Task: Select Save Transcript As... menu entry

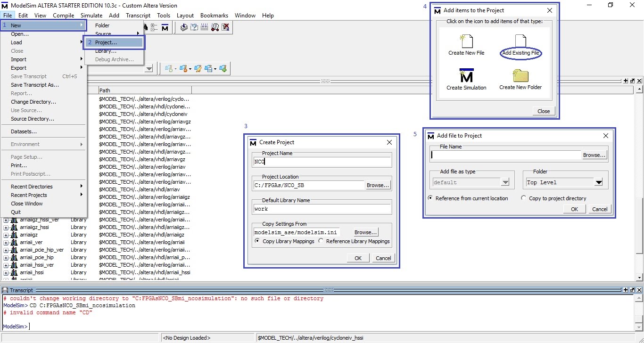Action: (x=35, y=85)
